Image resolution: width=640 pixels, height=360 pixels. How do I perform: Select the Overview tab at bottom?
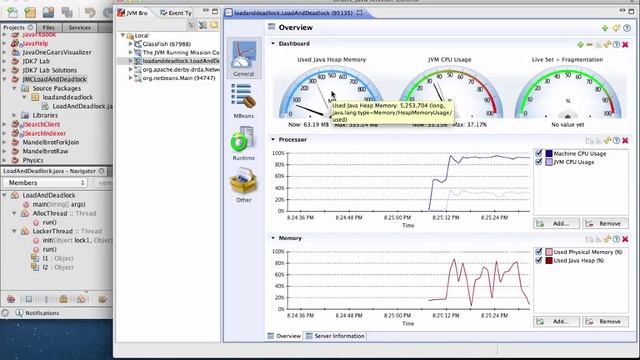click(284, 336)
